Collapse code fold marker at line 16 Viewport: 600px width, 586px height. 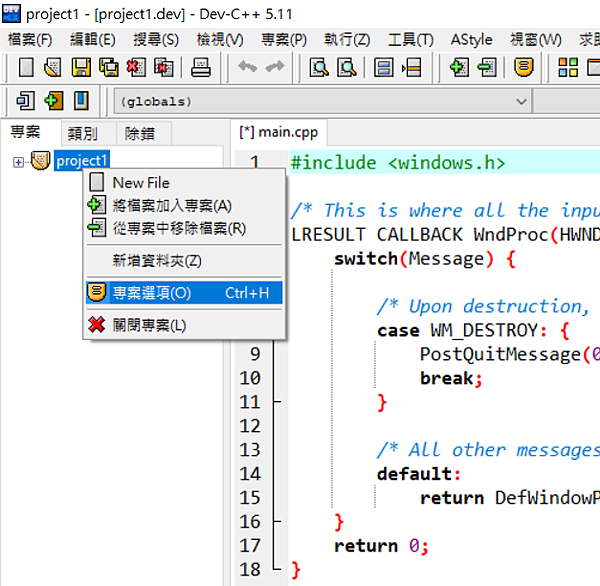276,521
